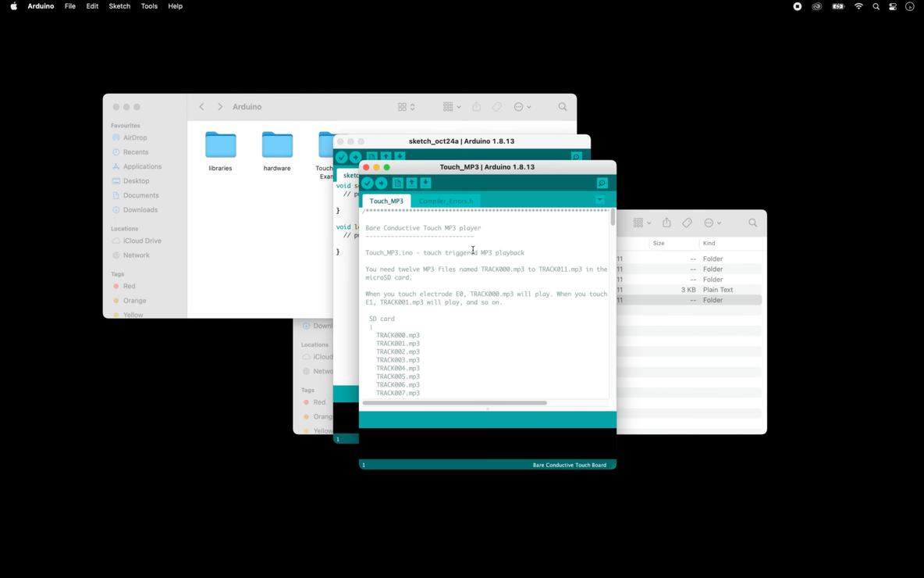Image resolution: width=924 pixels, height=578 pixels.
Task: Open the File menu
Action: point(70,6)
